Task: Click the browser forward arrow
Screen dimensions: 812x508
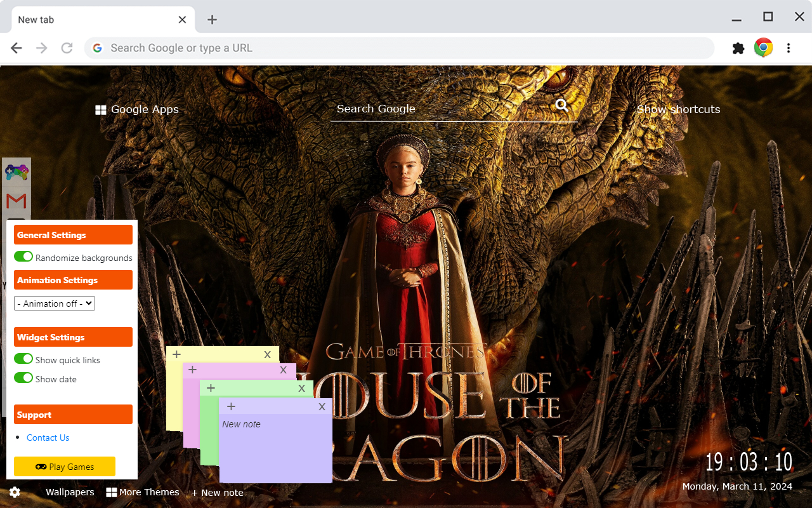Action: pos(42,48)
